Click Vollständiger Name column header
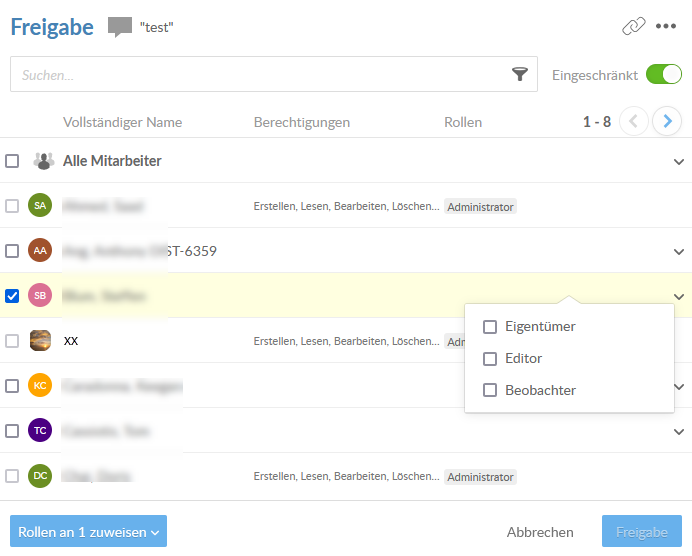 [122, 122]
